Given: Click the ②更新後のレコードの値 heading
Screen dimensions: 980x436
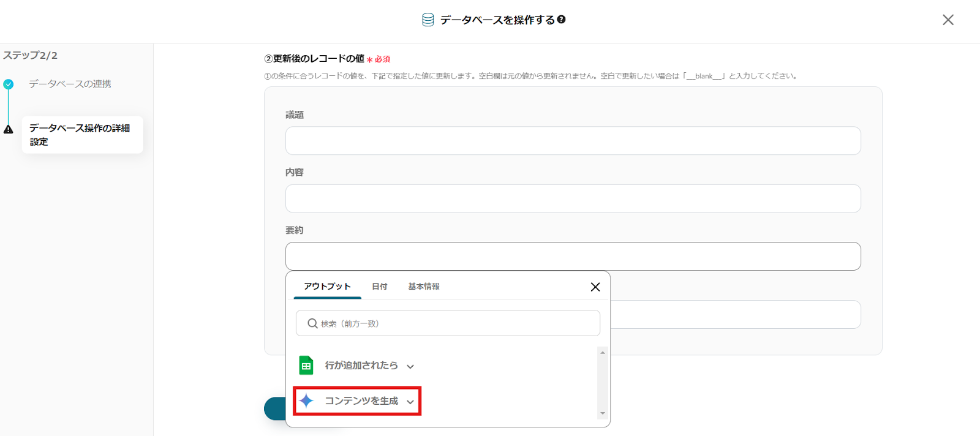Looking at the screenshot, I should tap(314, 59).
